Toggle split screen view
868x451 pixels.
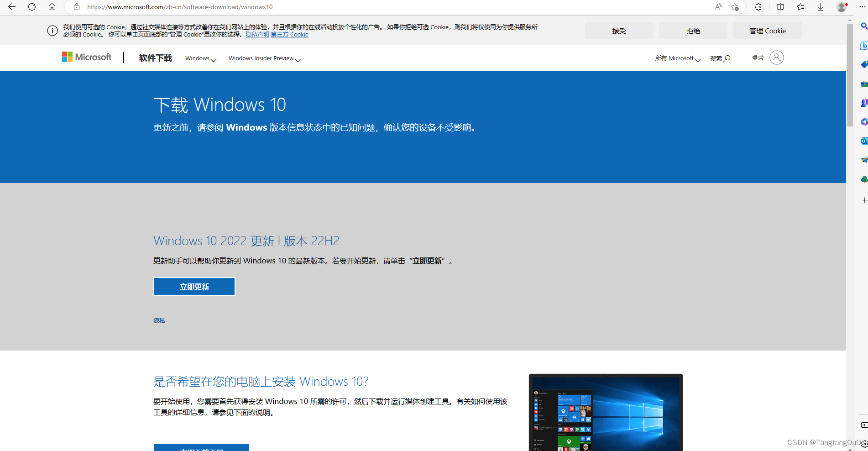pyautogui.click(x=780, y=7)
